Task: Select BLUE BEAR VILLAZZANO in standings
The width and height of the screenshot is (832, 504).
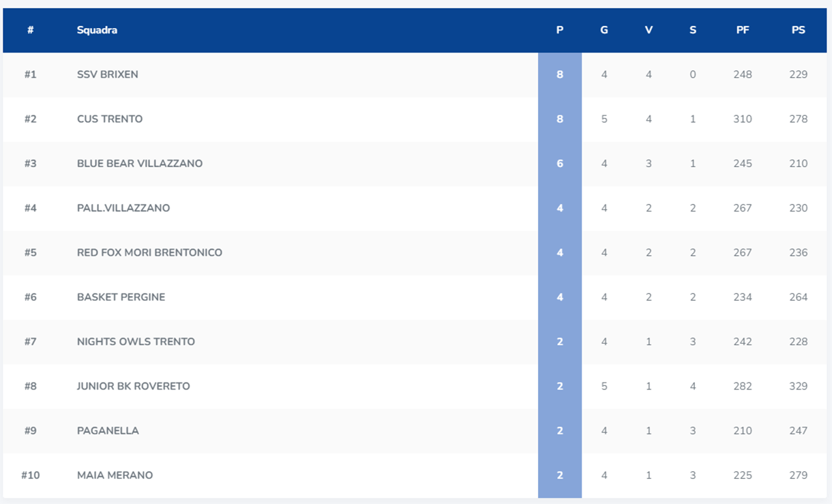Action: pos(140,164)
